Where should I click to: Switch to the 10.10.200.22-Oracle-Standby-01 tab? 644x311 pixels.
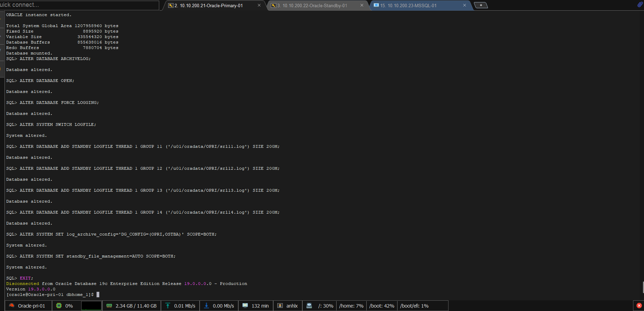[x=312, y=5]
